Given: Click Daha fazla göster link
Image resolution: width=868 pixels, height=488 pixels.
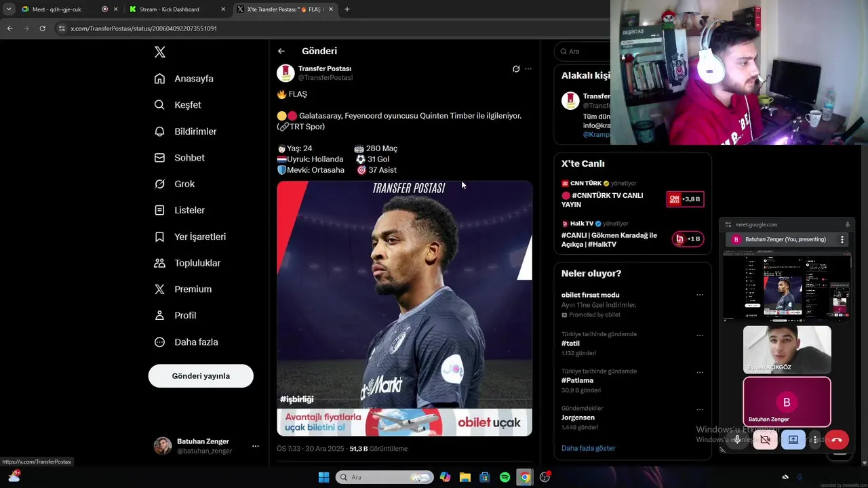Looking at the screenshot, I should [x=588, y=448].
